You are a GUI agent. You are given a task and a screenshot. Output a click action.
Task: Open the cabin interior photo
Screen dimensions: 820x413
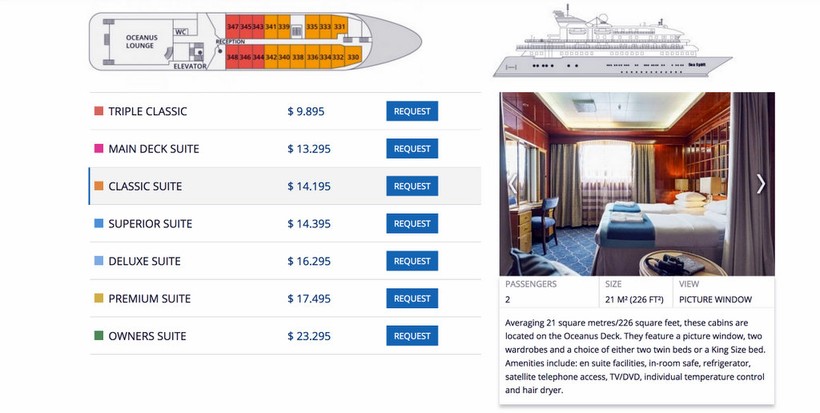[x=637, y=184]
